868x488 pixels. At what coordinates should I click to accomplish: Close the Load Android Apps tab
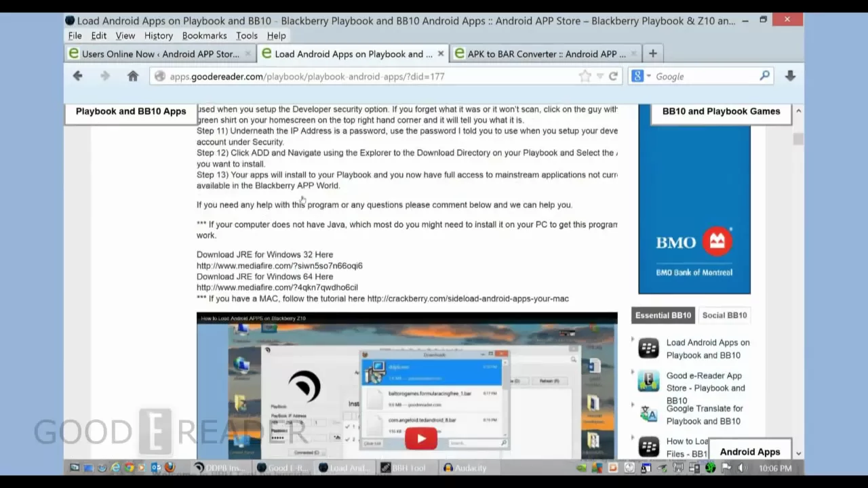click(x=441, y=54)
